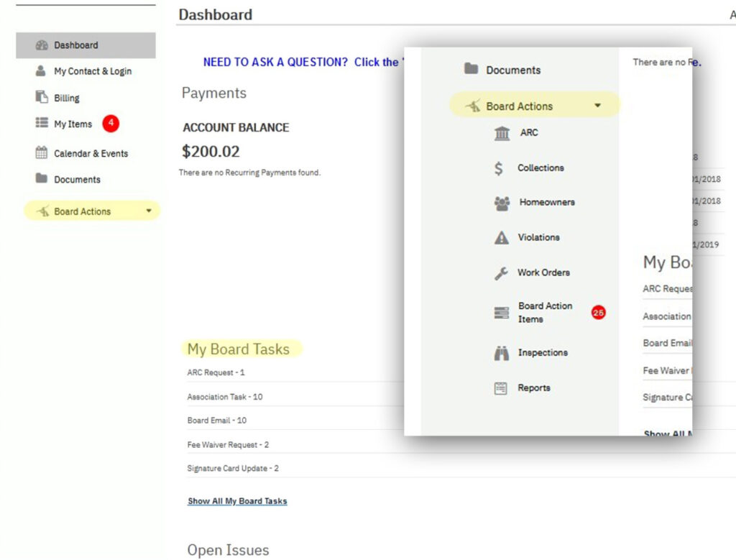Open the Dashboard menu item

[x=86, y=45]
